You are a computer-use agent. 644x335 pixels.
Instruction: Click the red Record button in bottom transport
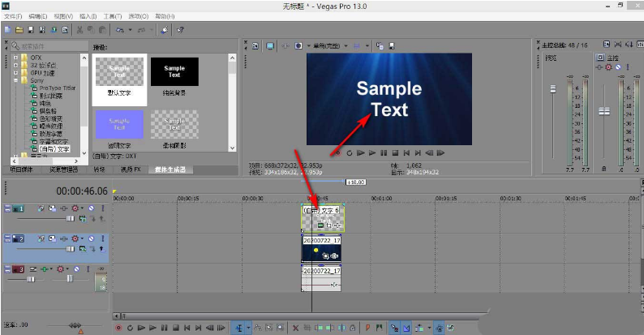pos(118,328)
